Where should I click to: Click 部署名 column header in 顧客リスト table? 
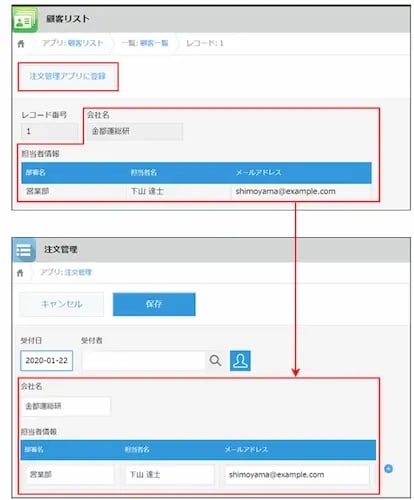pos(36,173)
